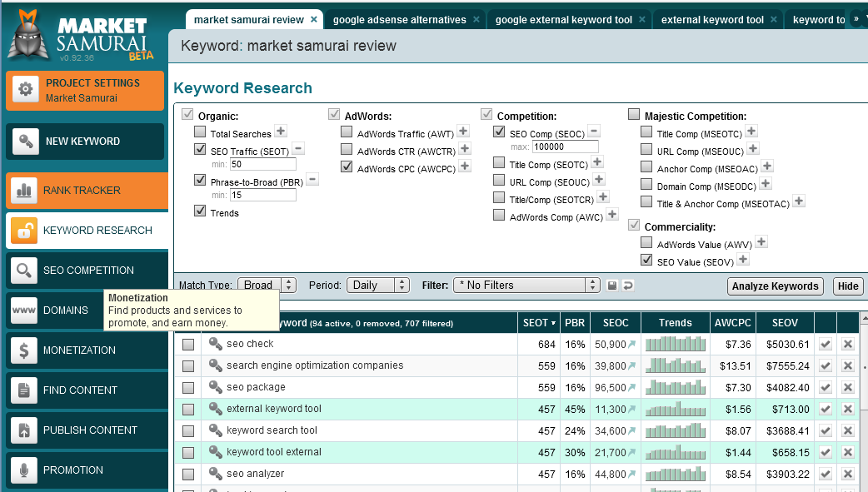Uncheck the Trends checkbox
Viewport: 868px width, 492px height.
tap(200, 211)
